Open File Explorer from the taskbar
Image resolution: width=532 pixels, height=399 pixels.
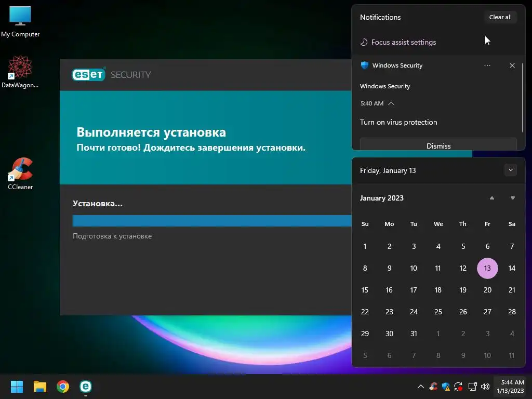[39, 387]
